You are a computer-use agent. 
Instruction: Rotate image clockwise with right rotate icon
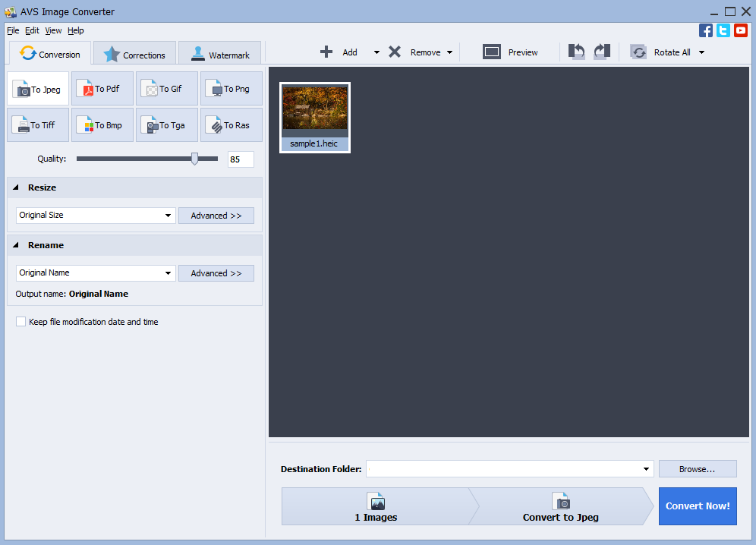602,52
